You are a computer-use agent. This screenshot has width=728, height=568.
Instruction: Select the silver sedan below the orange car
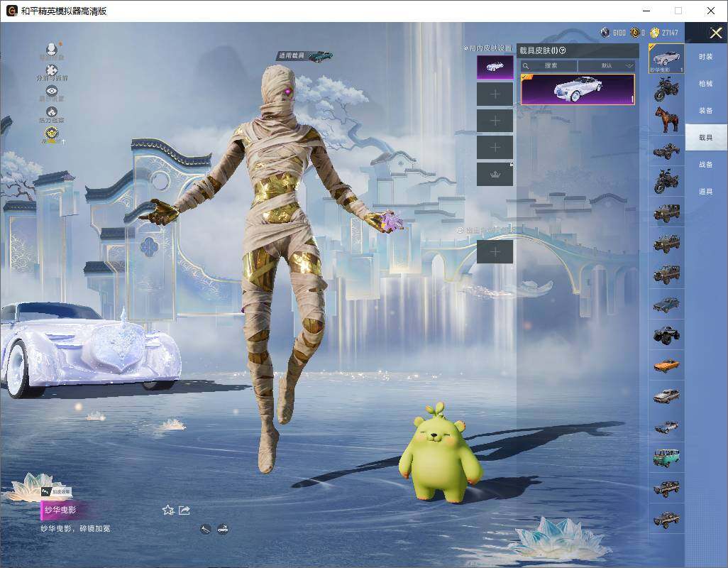(x=666, y=395)
